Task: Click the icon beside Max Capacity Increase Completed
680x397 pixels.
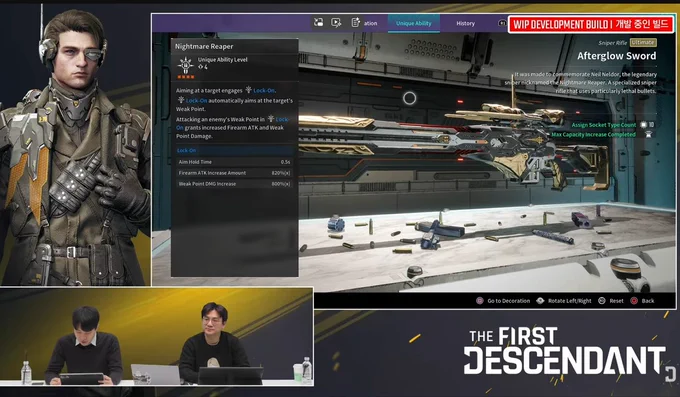Action: pyautogui.click(x=649, y=135)
